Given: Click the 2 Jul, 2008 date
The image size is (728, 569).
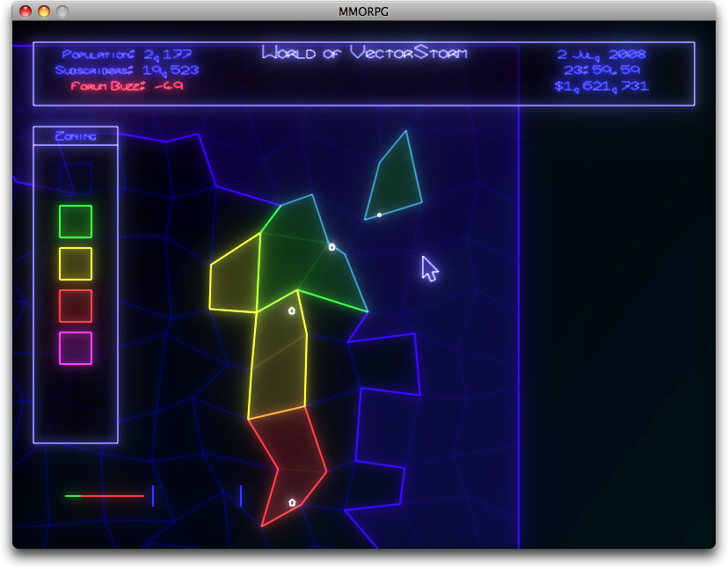Looking at the screenshot, I should 601,55.
